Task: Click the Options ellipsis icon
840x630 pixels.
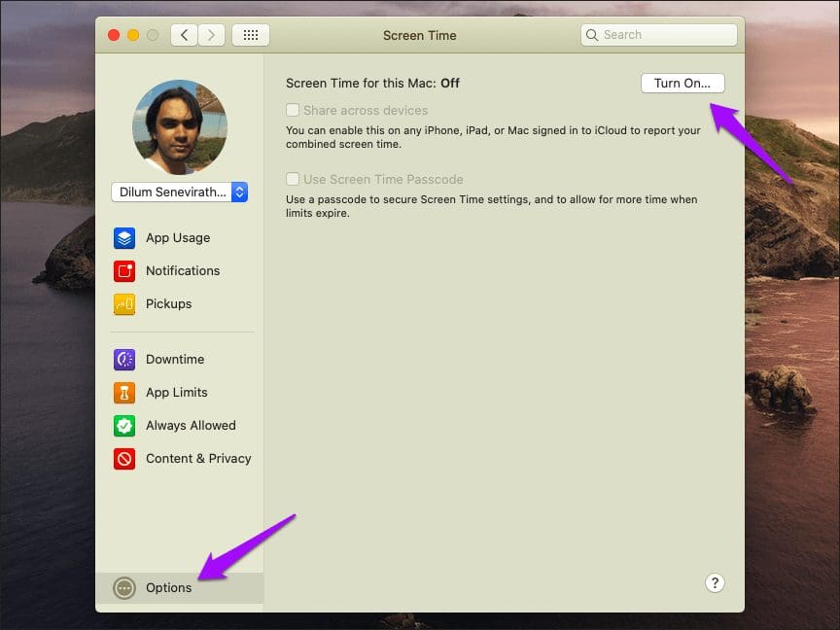Action: coord(124,588)
